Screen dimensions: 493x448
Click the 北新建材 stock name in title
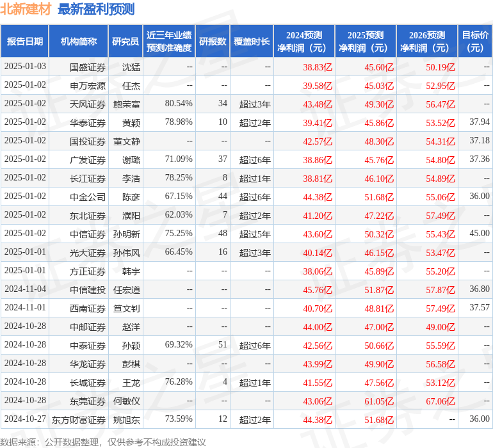[26, 10]
